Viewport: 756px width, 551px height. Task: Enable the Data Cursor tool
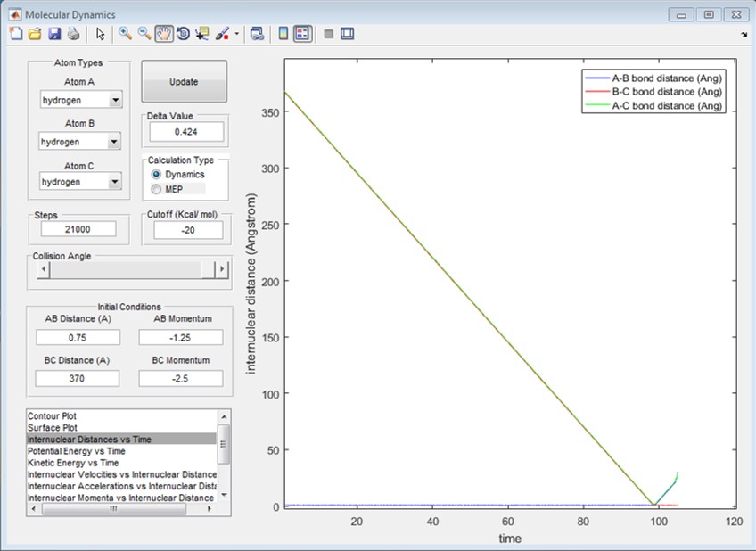202,33
